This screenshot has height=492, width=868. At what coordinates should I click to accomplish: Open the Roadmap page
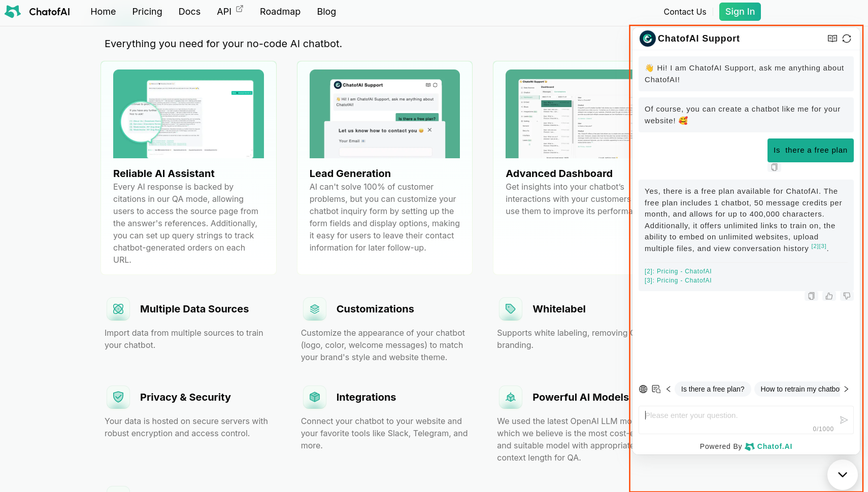(280, 12)
